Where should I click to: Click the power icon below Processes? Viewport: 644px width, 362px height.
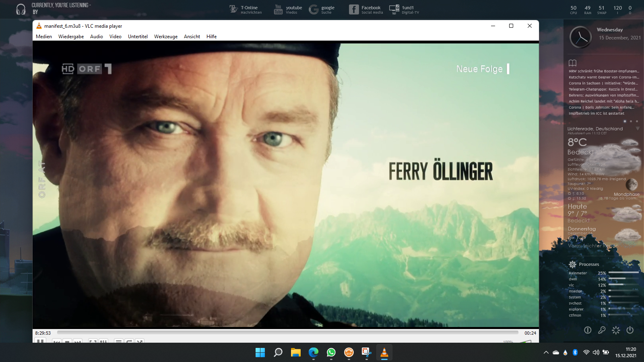click(x=630, y=330)
